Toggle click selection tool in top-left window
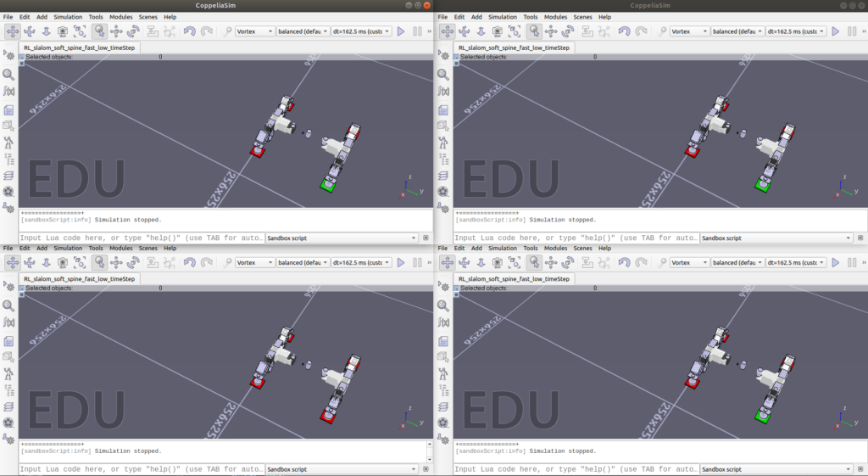This screenshot has width=868, height=476. coord(99,31)
